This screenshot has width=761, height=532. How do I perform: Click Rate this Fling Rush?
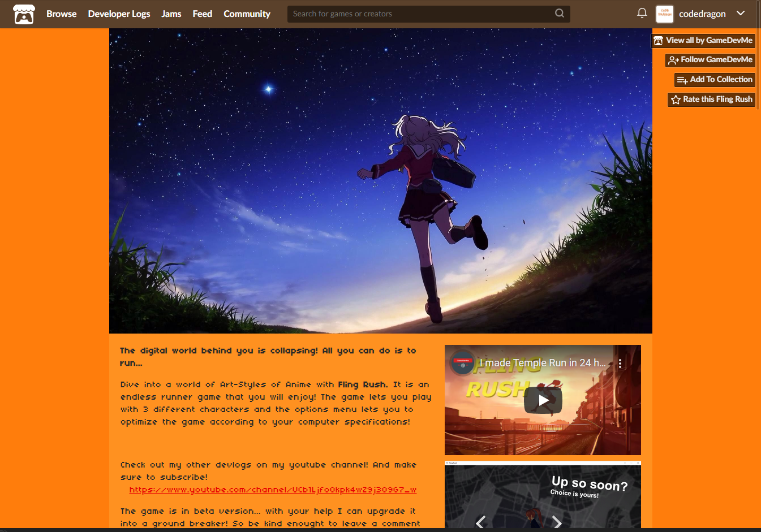click(711, 99)
